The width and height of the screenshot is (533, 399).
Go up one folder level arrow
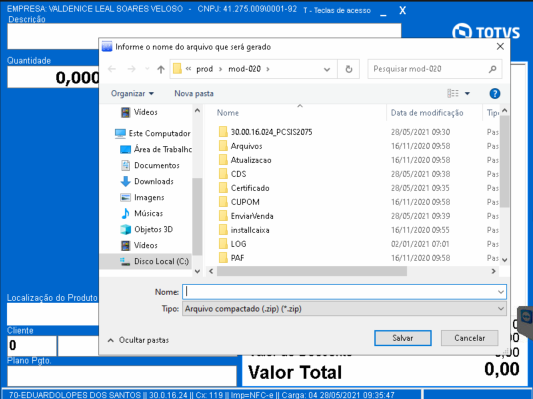(x=161, y=69)
